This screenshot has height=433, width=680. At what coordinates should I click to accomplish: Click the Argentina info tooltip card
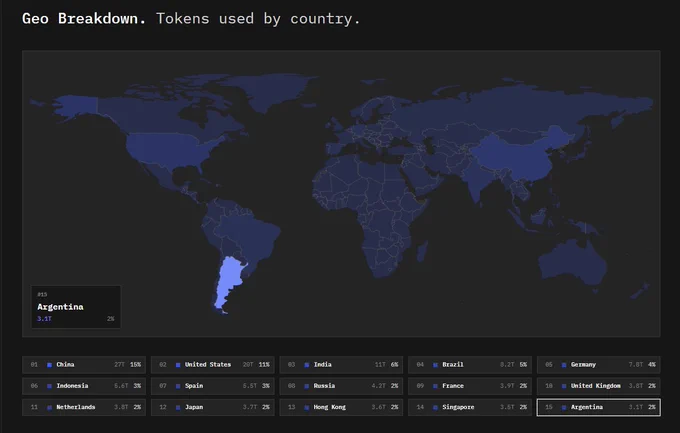[x=76, y=307]
